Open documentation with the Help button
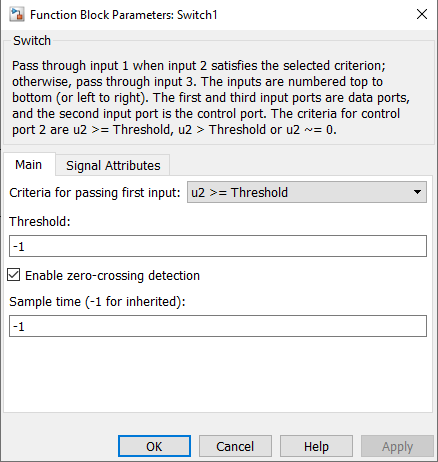The height and width of the screenshot is (462, 438). click(316, 446)
